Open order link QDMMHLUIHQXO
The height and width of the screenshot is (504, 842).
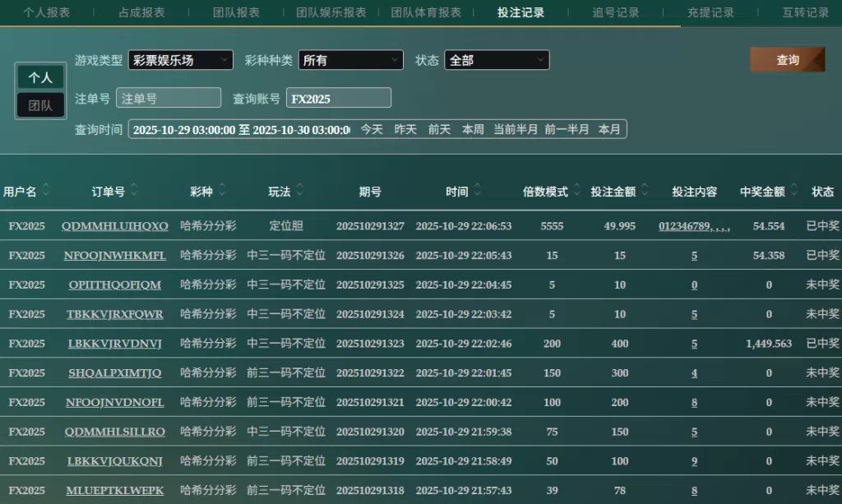[115, 226]
